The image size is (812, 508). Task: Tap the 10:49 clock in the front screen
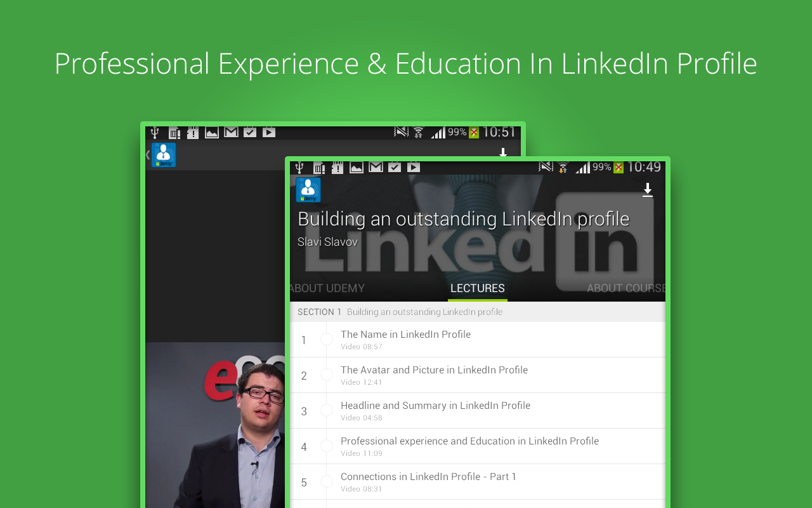[x=644, y=167]
